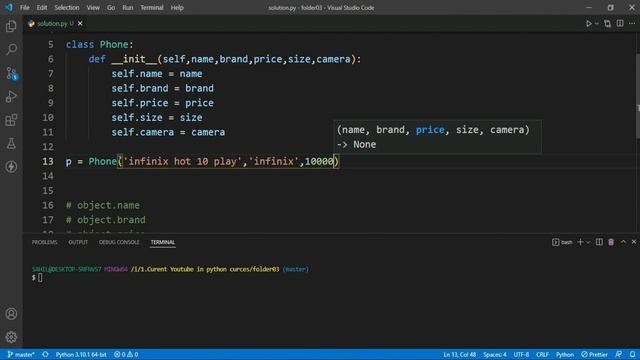
Task: Click the '# object.brand' comment line
Action: 105,220
